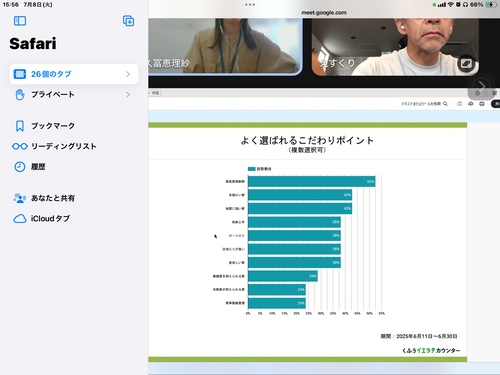
Task: Click the teal 回答割合 legend swatch
Action: (252, 169)
